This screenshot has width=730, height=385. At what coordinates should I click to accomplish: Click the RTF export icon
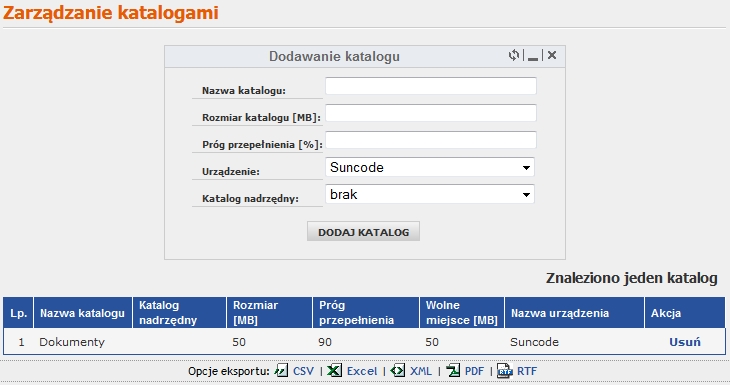click(x=505, y=371)
